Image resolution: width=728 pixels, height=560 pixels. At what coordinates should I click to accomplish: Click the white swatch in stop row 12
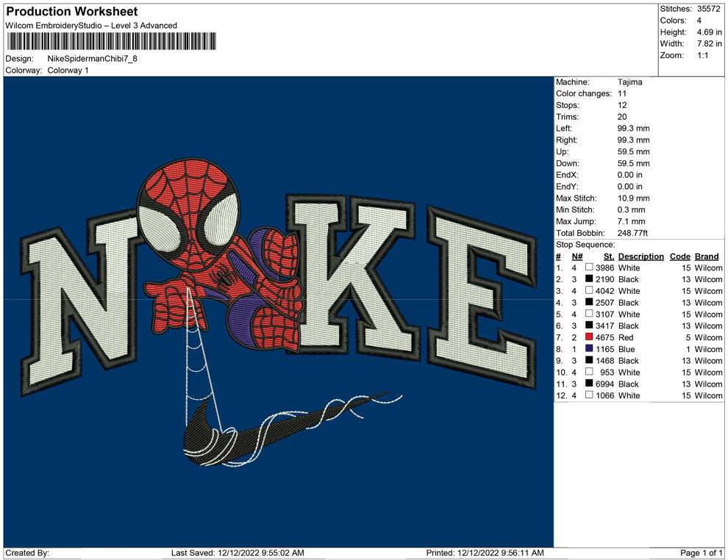[589, 395]
